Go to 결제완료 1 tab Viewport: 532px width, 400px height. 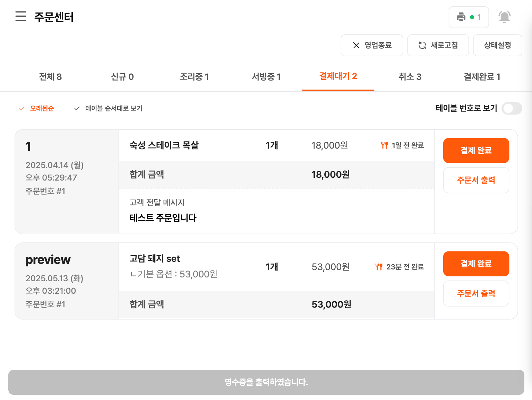tap(482, 77)
